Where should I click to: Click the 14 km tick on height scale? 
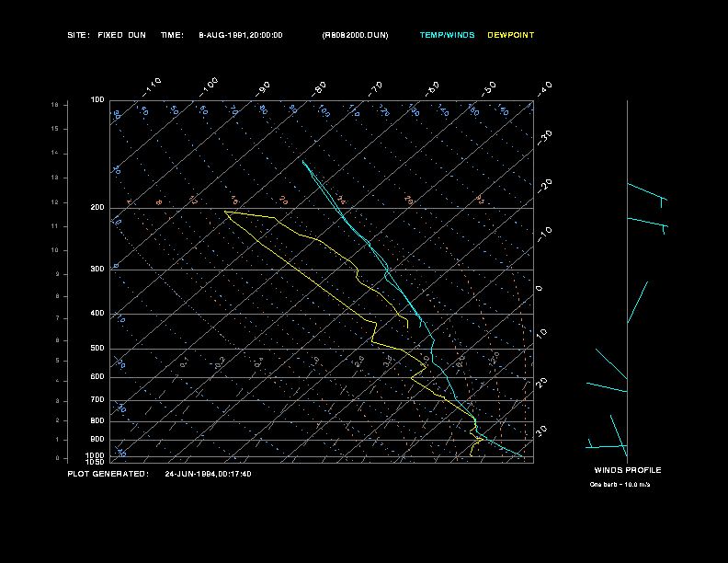click(x=55, y=154)
